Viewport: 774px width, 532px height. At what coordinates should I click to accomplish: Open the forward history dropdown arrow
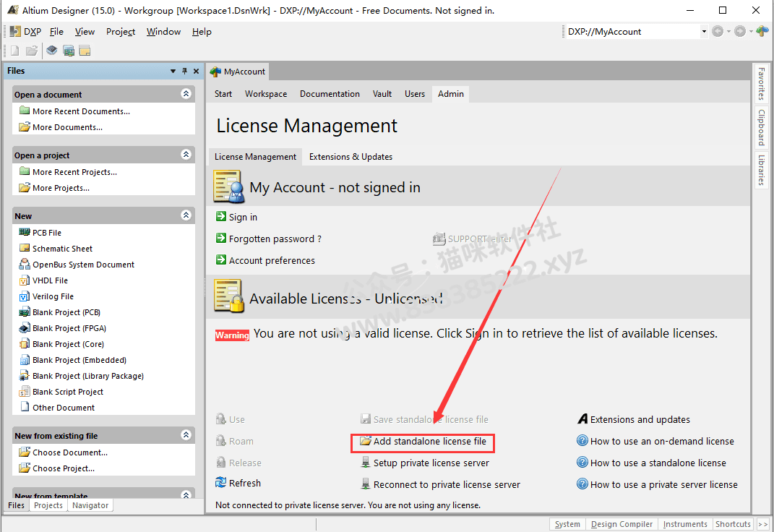pyautogui.click(x=750, y=32)
